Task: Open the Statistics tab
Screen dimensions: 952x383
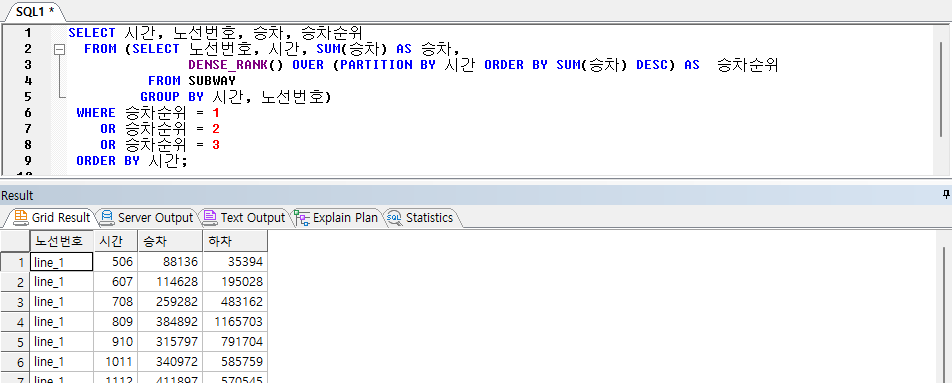Action: tap(420, 217)
